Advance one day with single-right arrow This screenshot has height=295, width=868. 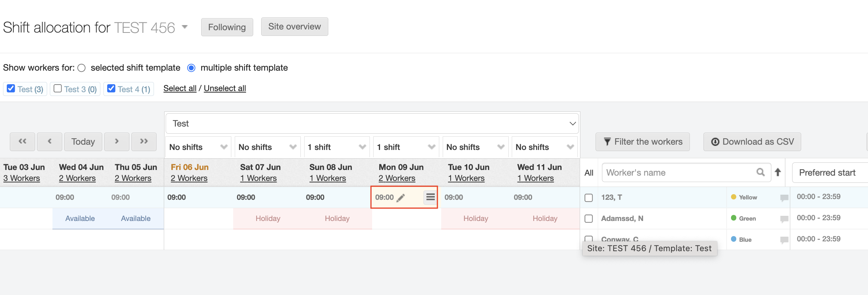[117, 142]
